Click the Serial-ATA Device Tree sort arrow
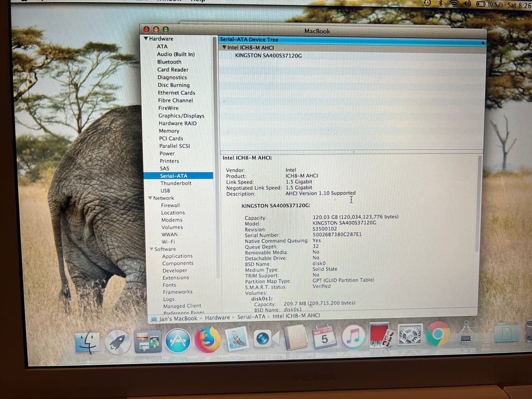This screenshot has height=399, width=532. pos(483,43)
